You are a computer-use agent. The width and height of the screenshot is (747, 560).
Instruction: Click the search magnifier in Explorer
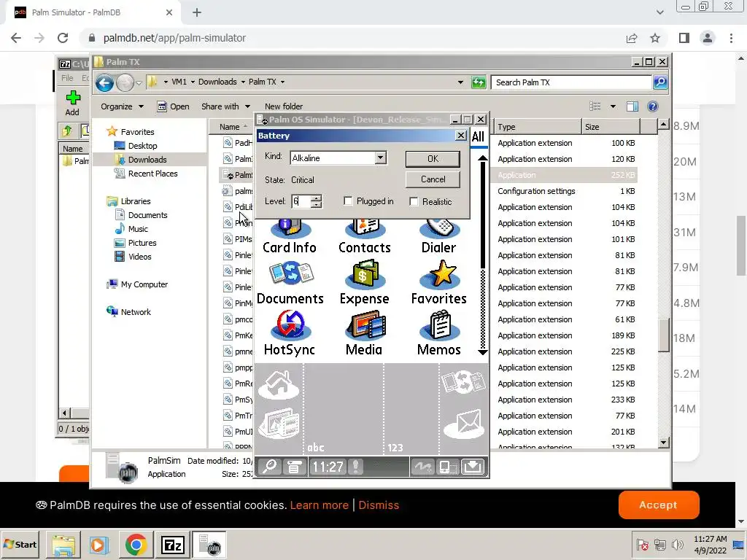pyautogui.click(x=660, y=82)
